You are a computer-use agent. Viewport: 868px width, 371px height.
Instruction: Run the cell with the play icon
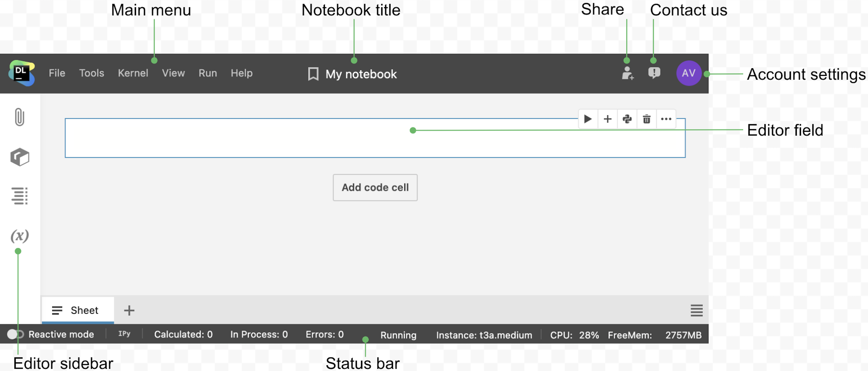point(588,119)
